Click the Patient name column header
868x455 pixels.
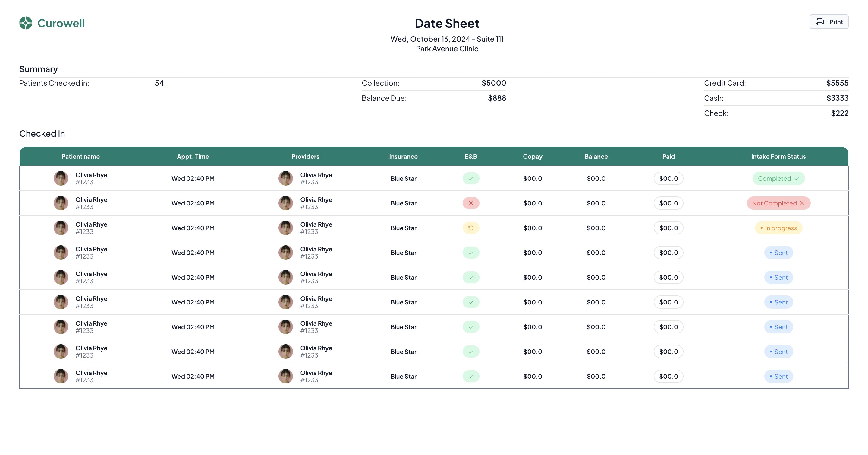click(80, 157)
